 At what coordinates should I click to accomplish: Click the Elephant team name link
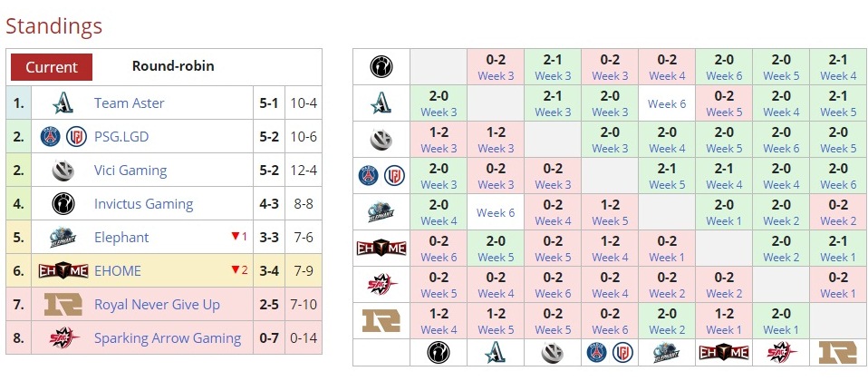122,238
